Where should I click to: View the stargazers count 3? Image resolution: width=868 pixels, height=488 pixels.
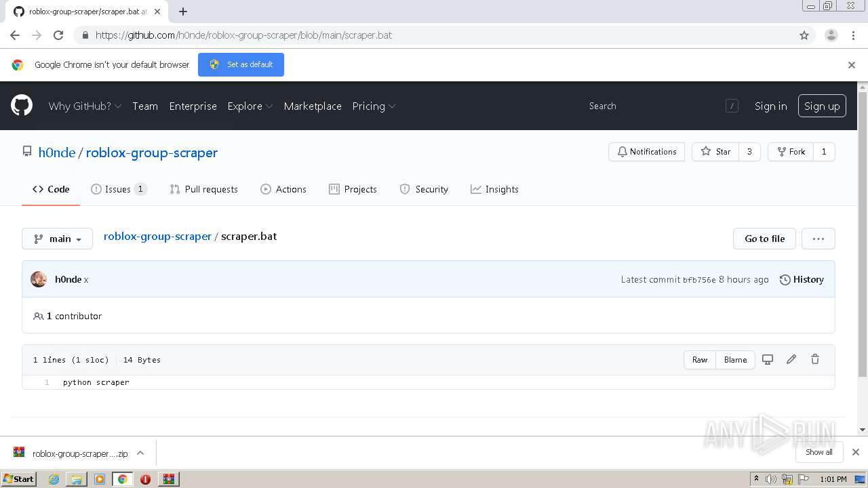point(749,152)
